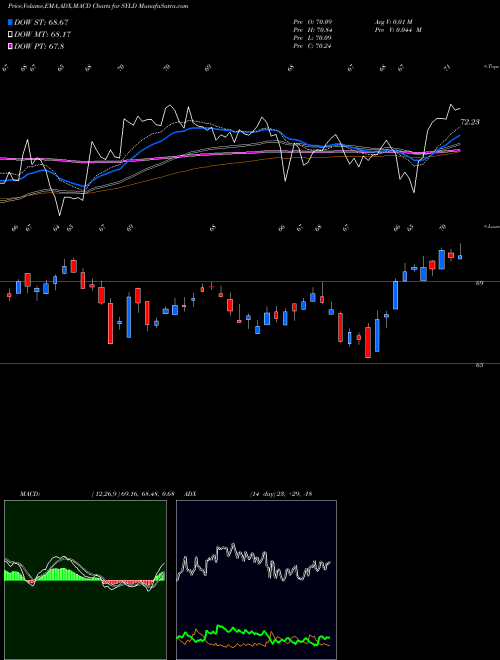500x660 pixels.
Task: Click the 'Pre O: 70.09' value
Action: (x=313, y=22)
